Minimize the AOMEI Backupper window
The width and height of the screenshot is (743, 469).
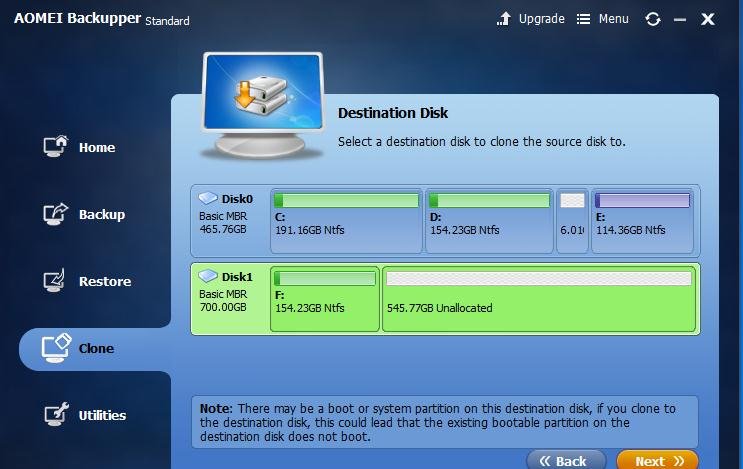680,19
